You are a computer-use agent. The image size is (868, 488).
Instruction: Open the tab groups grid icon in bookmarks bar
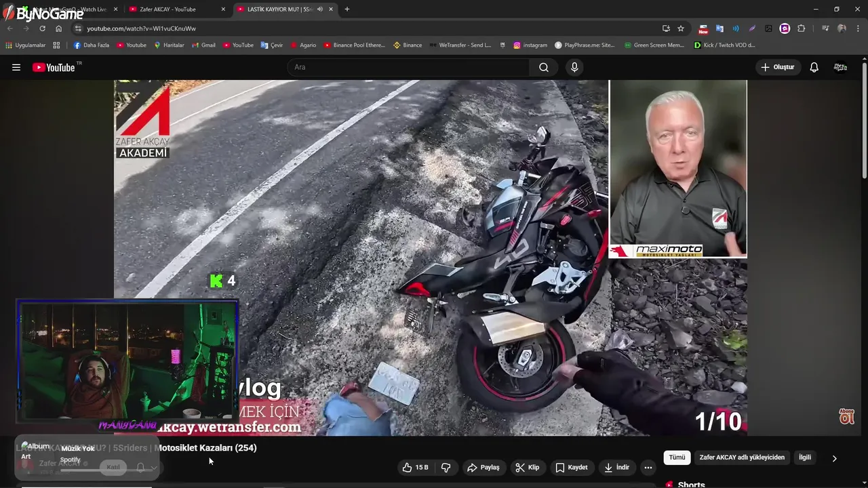[56, 45]
